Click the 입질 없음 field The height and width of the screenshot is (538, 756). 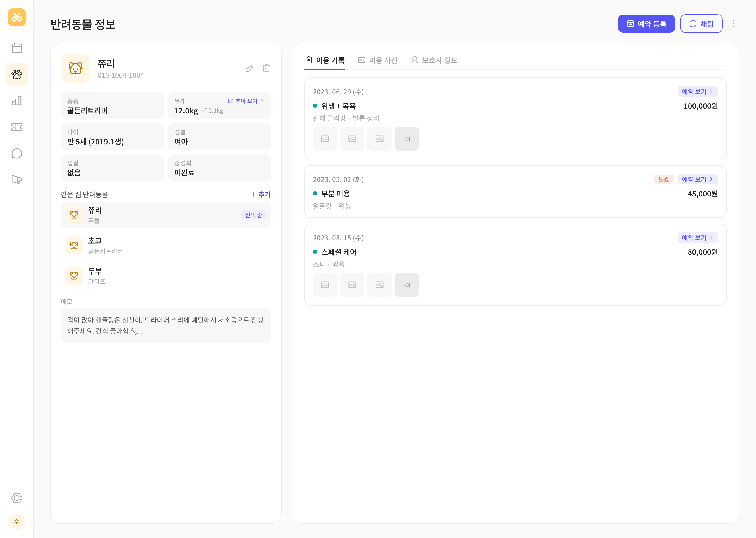click(x=112, y=168)
